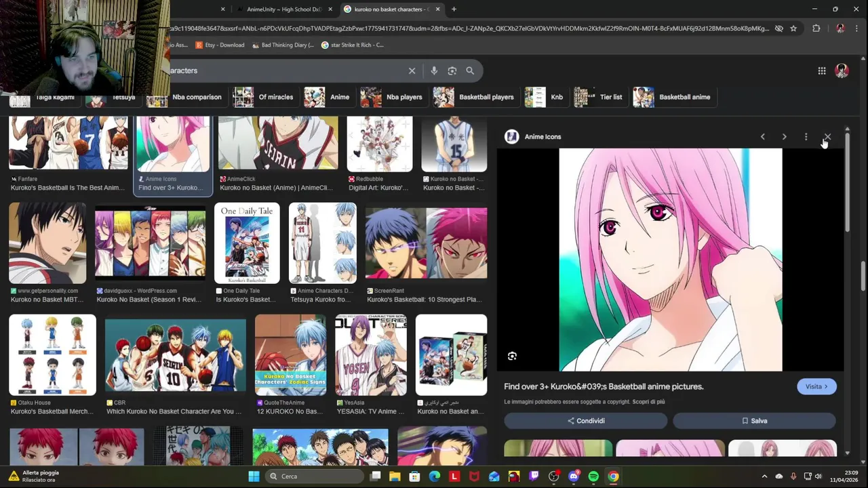Close the AnimeUnity High School DxD tab
The height and width of the screenshot is (488, 868).
point(330,9)
